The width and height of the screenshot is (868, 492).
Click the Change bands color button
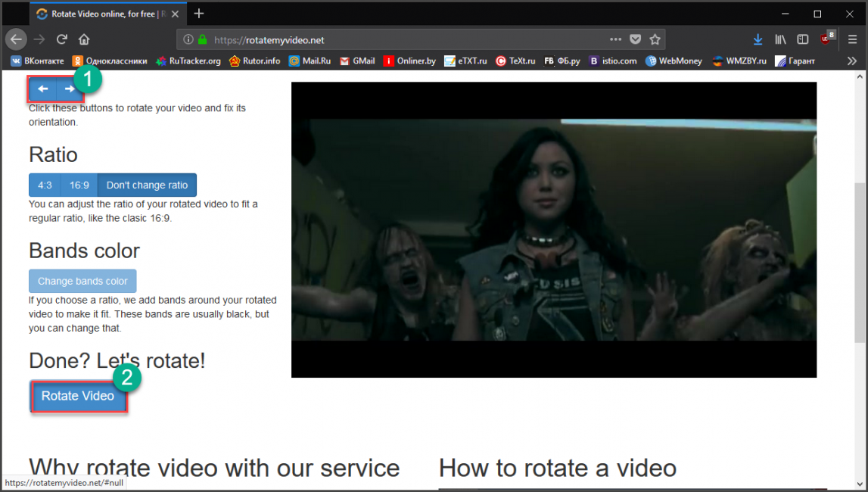tap(82, 281)
